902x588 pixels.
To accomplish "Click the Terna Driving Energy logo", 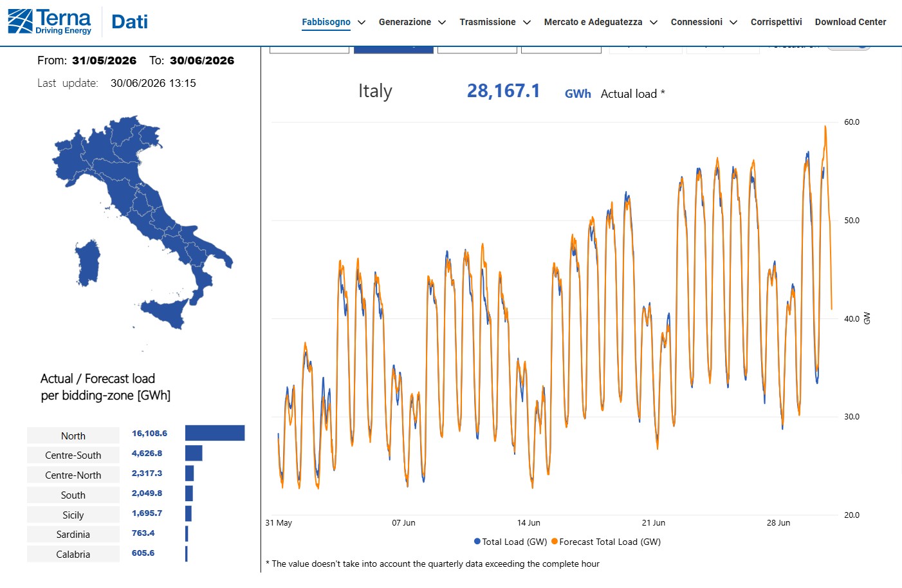I will tap(50, 21).
